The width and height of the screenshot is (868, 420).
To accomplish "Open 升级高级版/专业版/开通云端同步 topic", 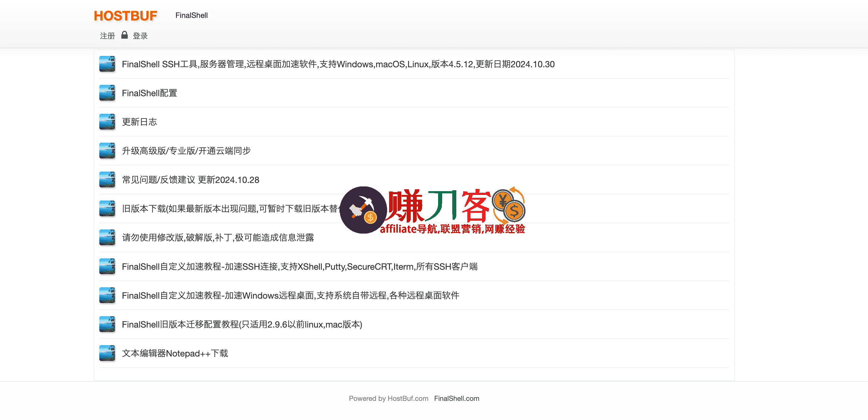I will click(186, 151).
